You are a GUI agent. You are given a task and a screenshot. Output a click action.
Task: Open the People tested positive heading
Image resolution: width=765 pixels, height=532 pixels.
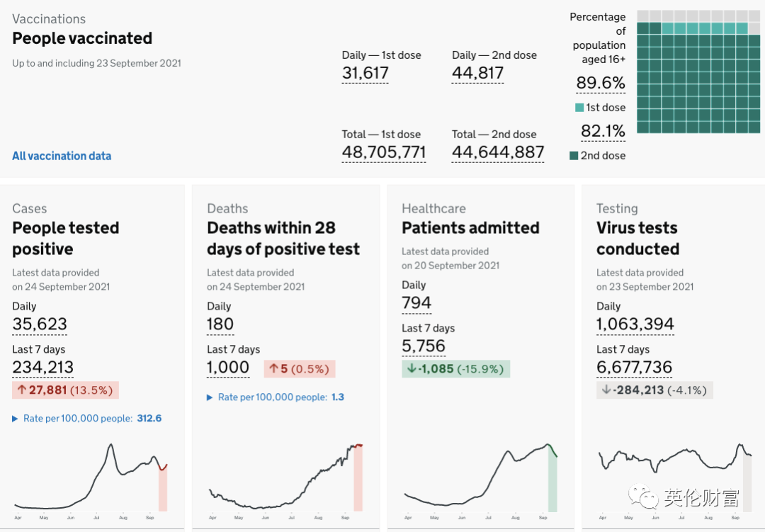(66, 238)
